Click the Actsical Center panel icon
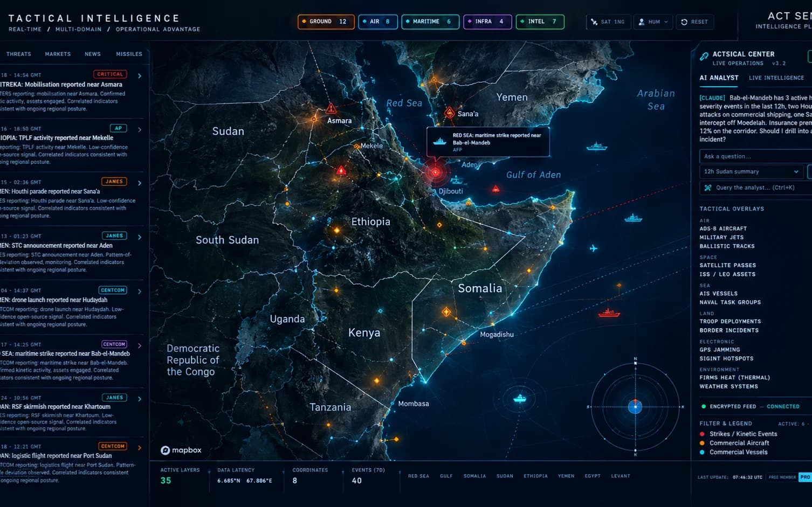Viewport: 812px width, 507px height. (x=704, y=57)
